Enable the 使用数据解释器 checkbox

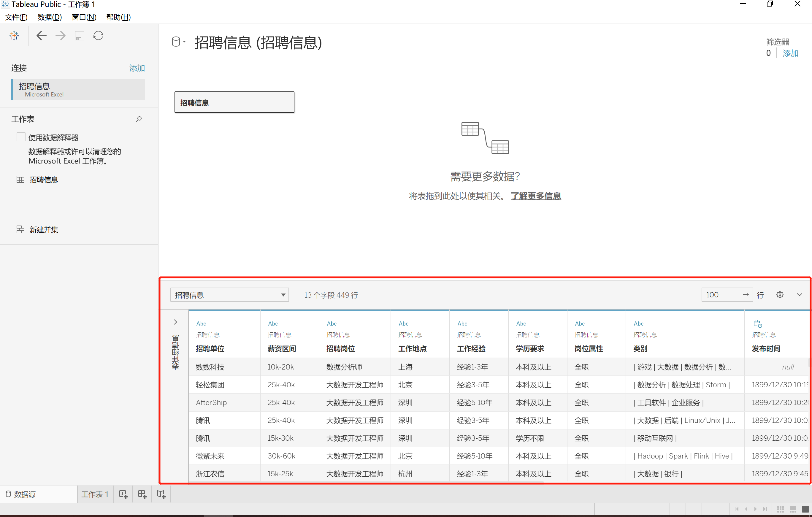(21, 137)
